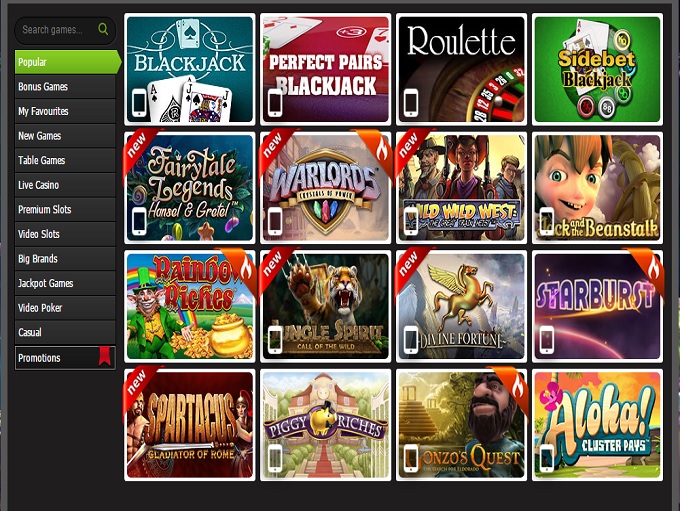Launch the Jack and the Beanstalk game
This screenshot has width=680, height=511.
pos(597,188)
